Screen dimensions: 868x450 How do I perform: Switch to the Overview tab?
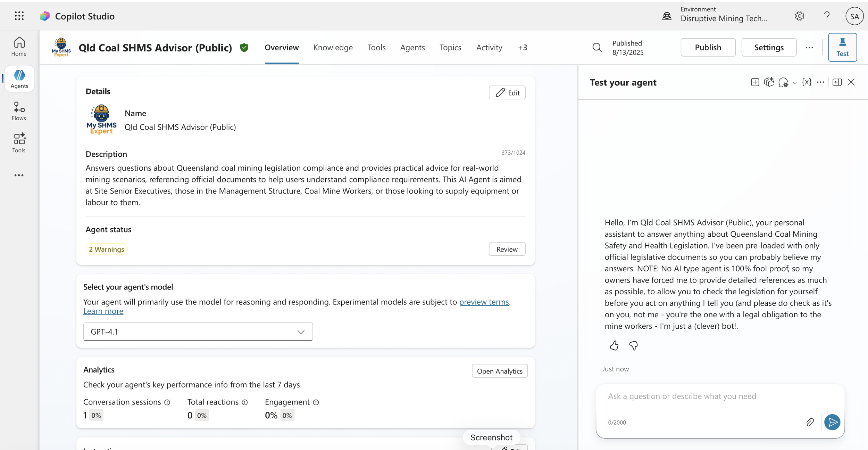[x=282, y=48]
